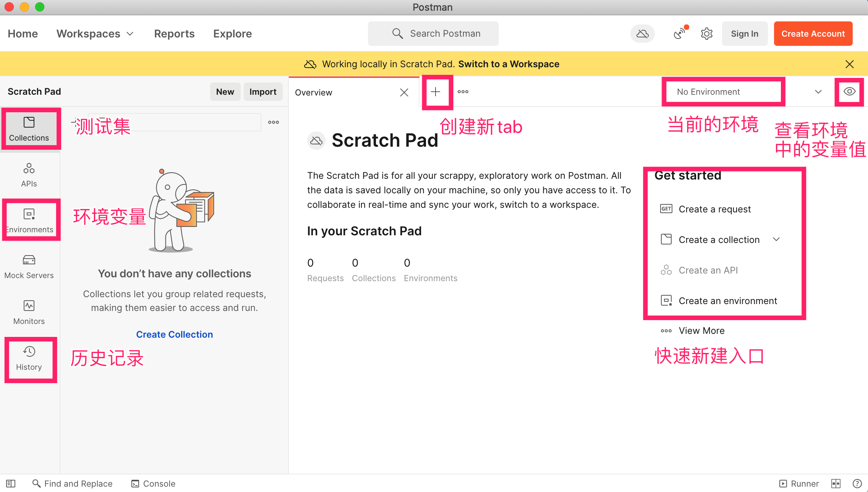Click the Requests count label
Viewport: 868px width, 492px height.
coord(325,278)
